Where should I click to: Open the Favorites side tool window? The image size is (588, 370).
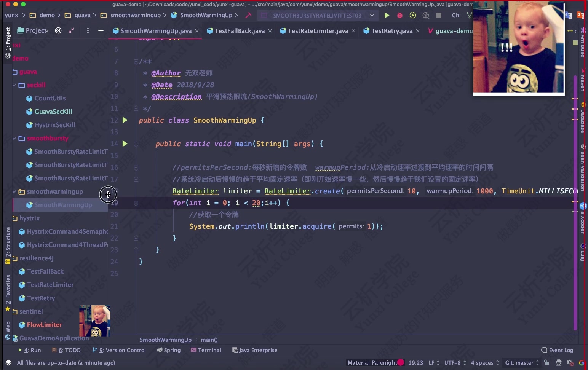click(x=8, y=293)
